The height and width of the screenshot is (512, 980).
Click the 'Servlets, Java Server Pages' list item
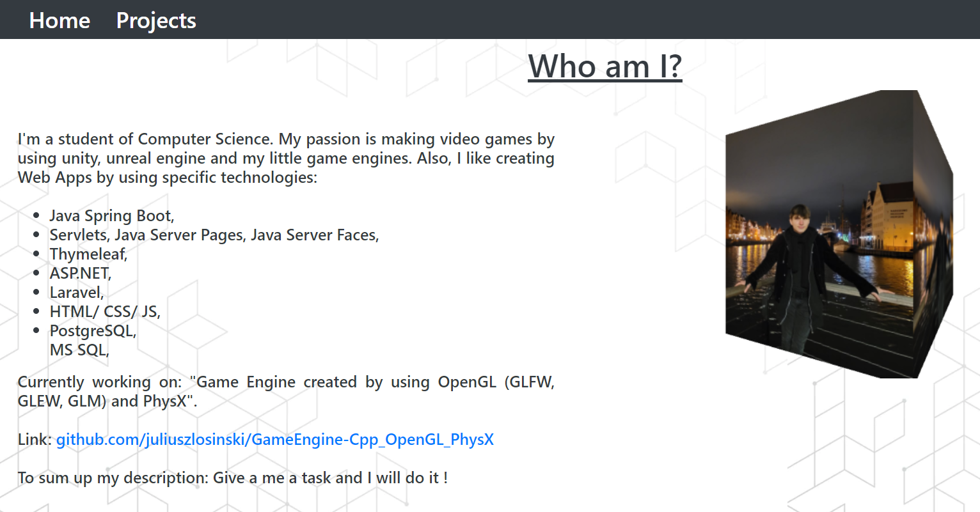click(x=214, y=235)
